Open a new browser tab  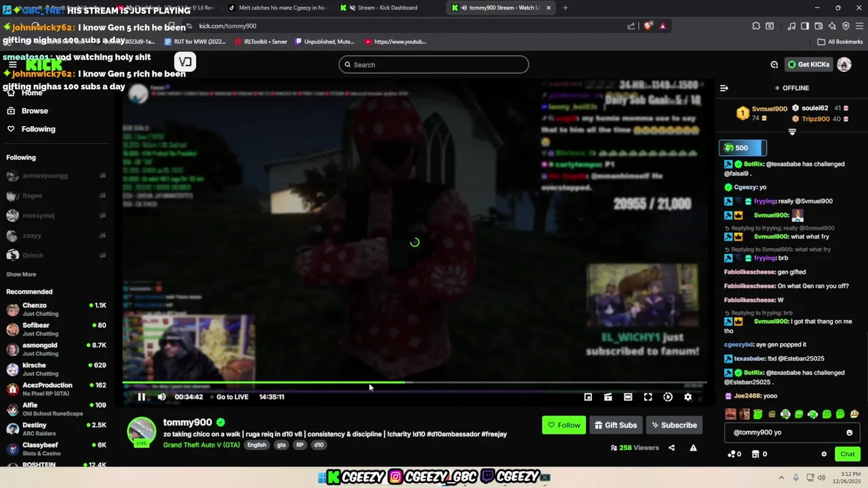tap(565, 8)
